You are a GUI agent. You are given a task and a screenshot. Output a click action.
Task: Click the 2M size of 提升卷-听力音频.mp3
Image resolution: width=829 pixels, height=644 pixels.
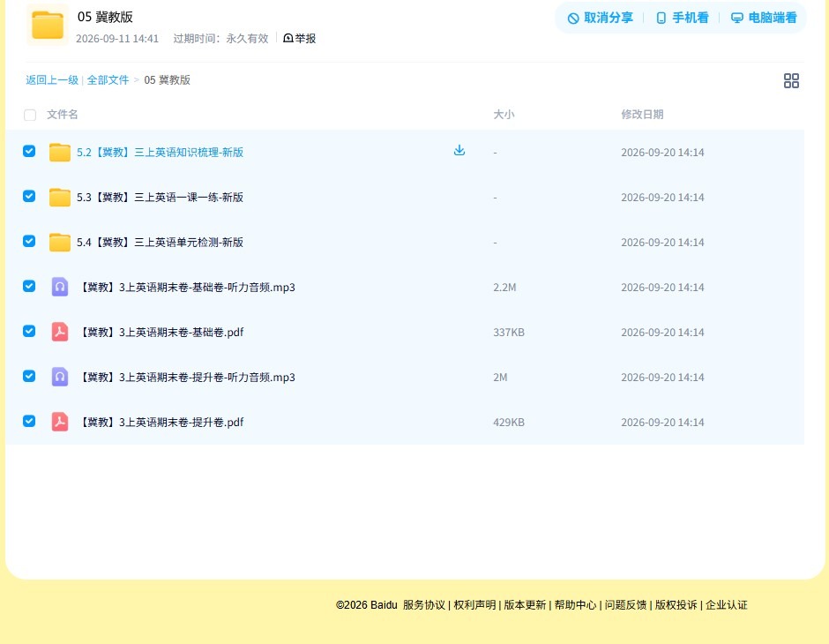point(500,377)
